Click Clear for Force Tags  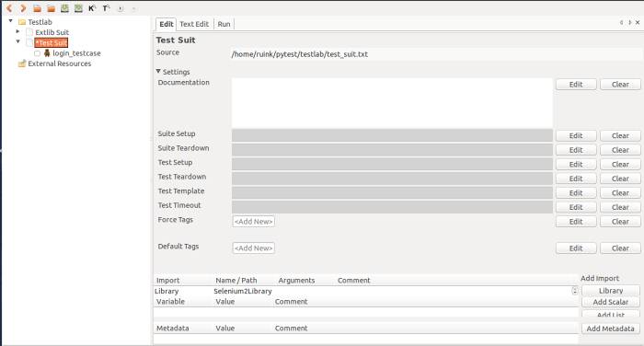(620, 222)
